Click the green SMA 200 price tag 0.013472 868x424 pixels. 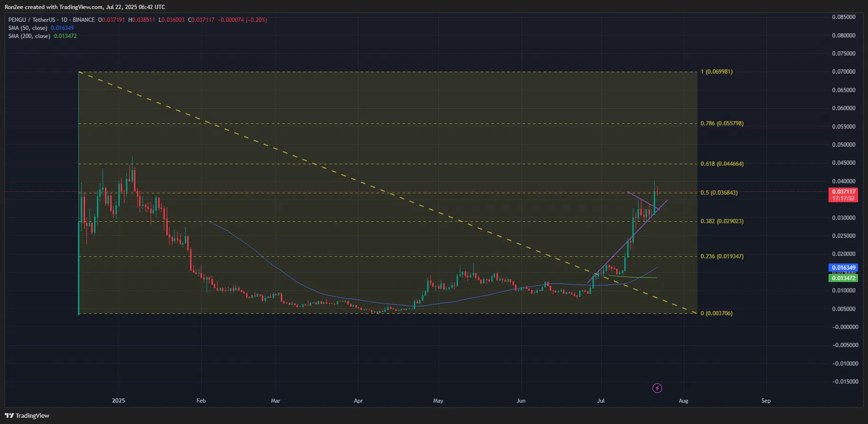[843, 278]
